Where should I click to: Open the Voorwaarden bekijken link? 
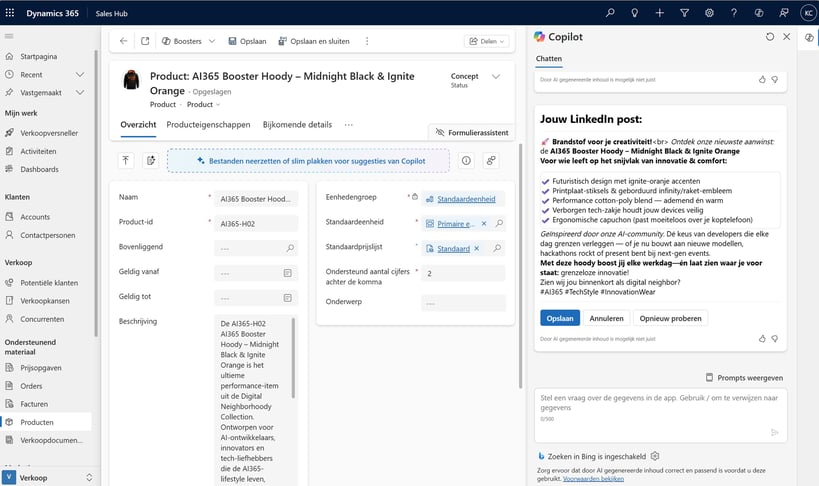pyautogui.click(x=593, y=479)
